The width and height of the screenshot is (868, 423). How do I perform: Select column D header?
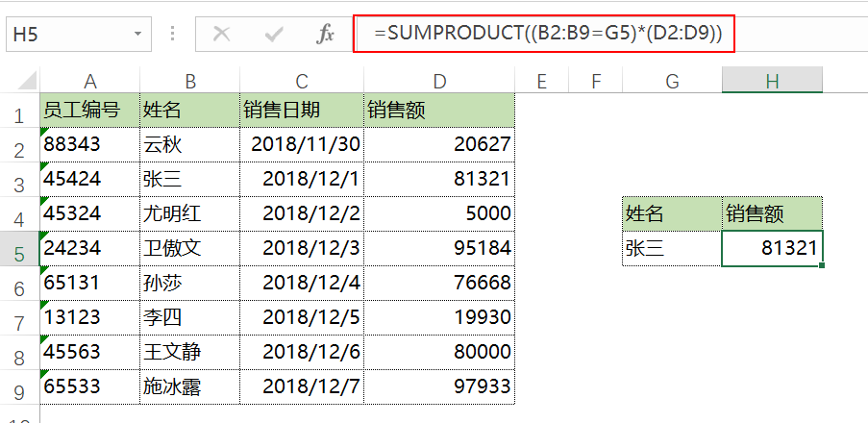coord(439,82)
